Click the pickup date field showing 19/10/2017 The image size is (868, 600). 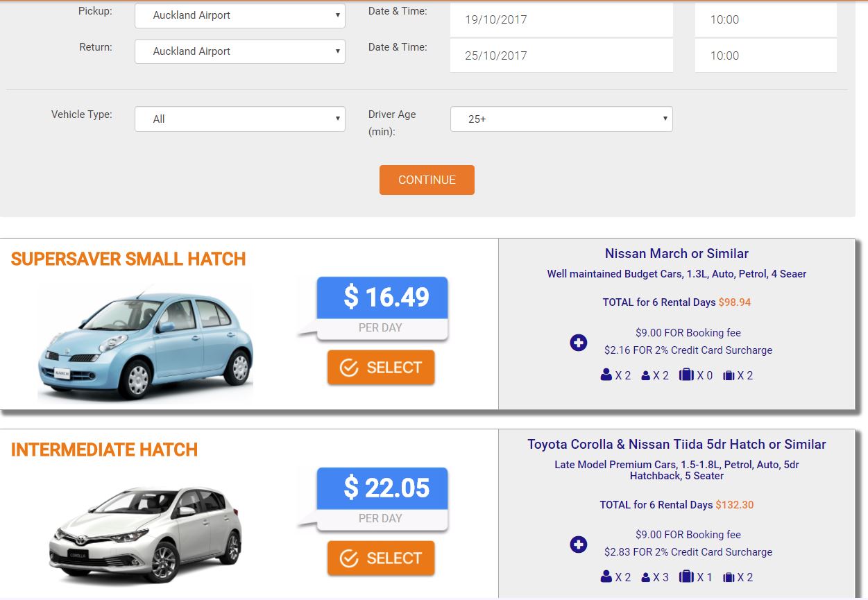(562, 19)
